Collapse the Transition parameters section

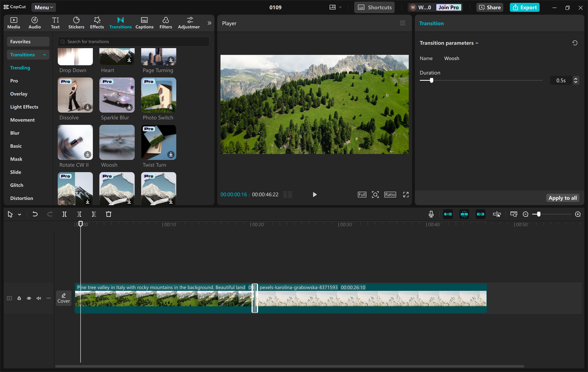[477, 43]
